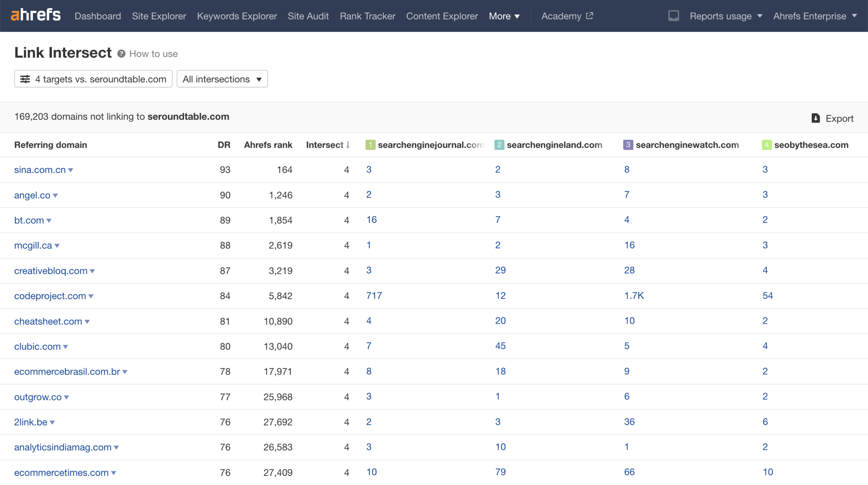Expand the All intersections dropdown
This screenshot has height=485, width=868.
pos(221,79)
